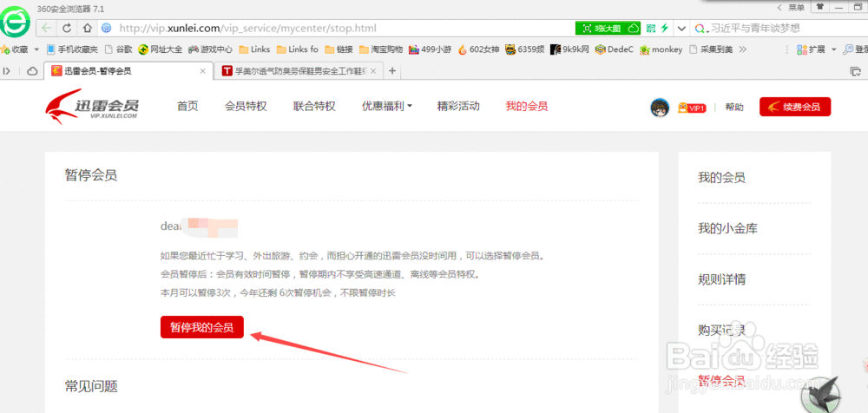Expand more bookmarks double chevron
Viewport: 868px width, 413px height.
pos(743,49)
